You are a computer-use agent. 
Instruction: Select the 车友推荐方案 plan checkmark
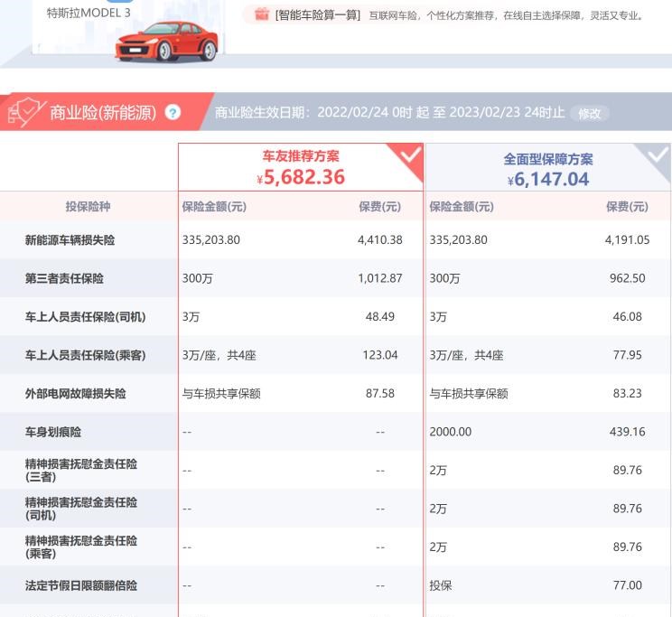click(x=409, y=155)
